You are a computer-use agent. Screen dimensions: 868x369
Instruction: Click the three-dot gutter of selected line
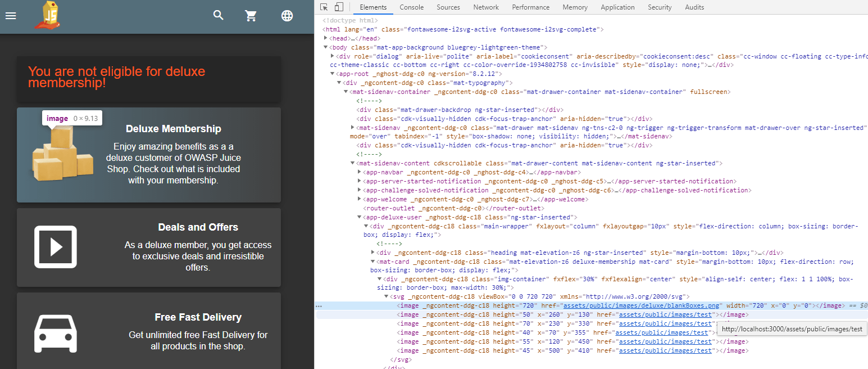coord(319,306)
